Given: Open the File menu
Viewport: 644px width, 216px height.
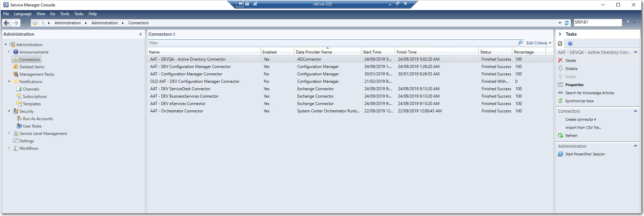Looking at the screenshot, I should pos(6,14).
